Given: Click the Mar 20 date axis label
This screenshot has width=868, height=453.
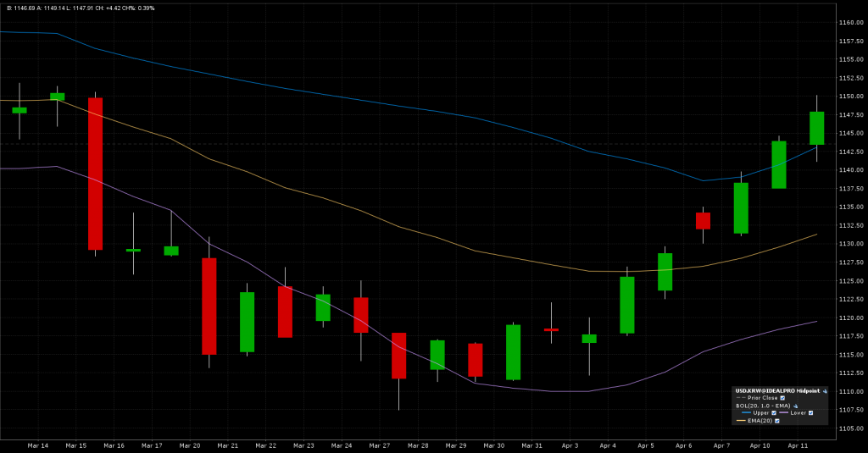Looking at the screenshot, I should [190, 446].
